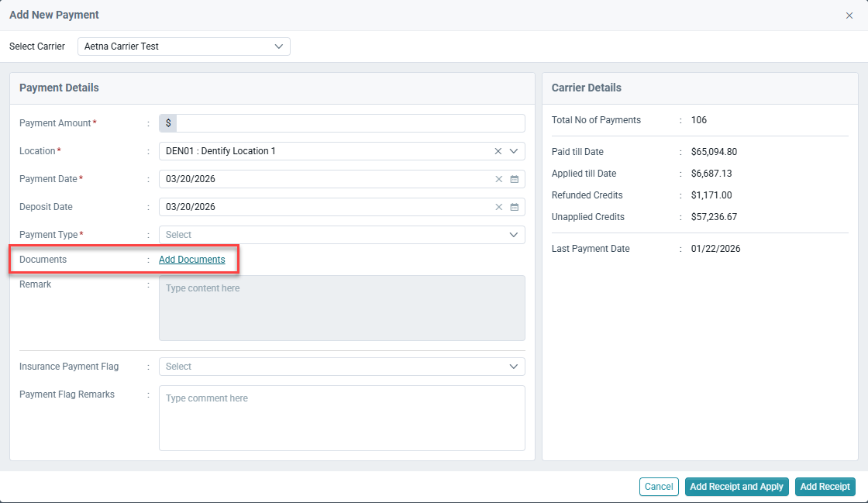The image size is (868, 503).
Task: Select the Total No of Payments value 106
Action: (x=698, y=120)
